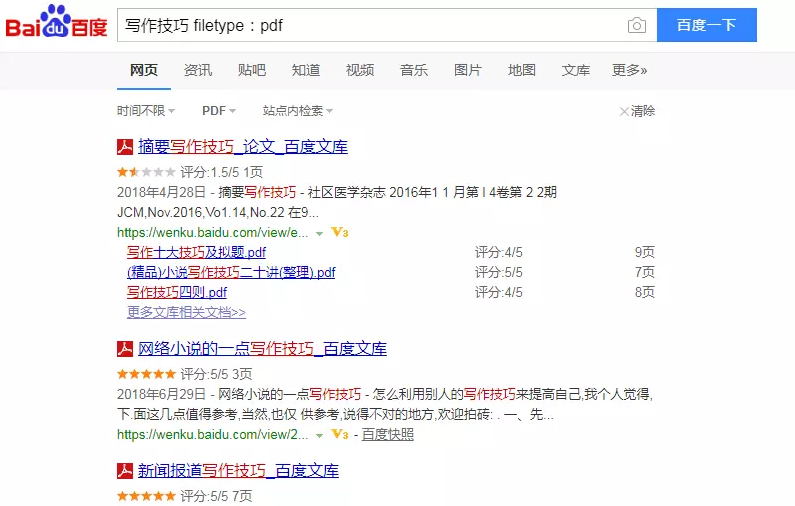Viewport: 795px width, 506px height.
Task: Open 网络小说的一点写作技巧_百度文库 result
Action: 262,349
